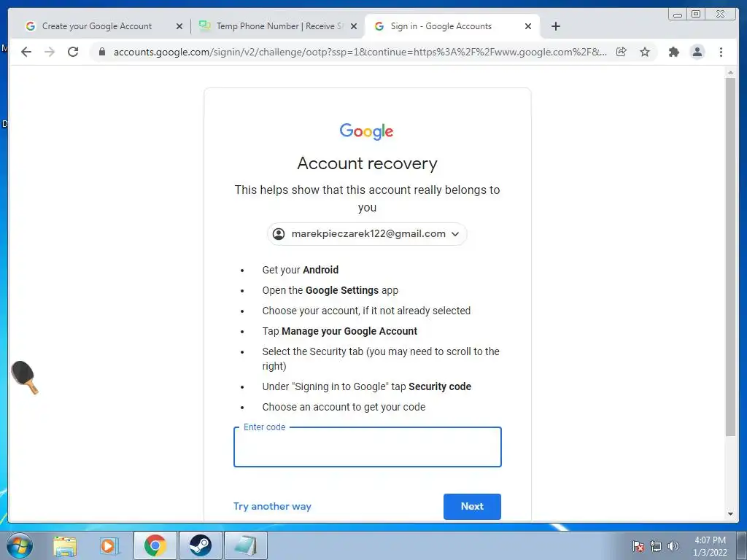View site info via padlock icon

[x=101, y=52]
